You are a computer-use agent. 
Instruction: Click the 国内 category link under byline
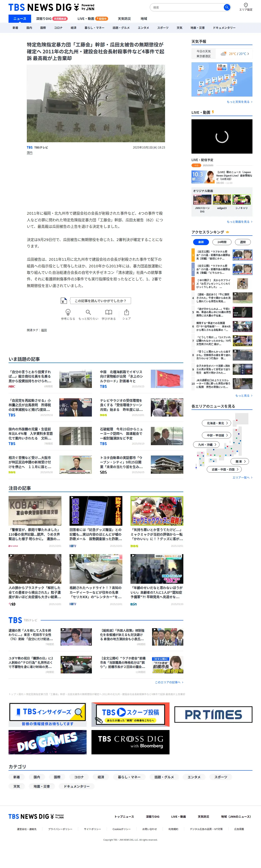(x=30, y=153)
